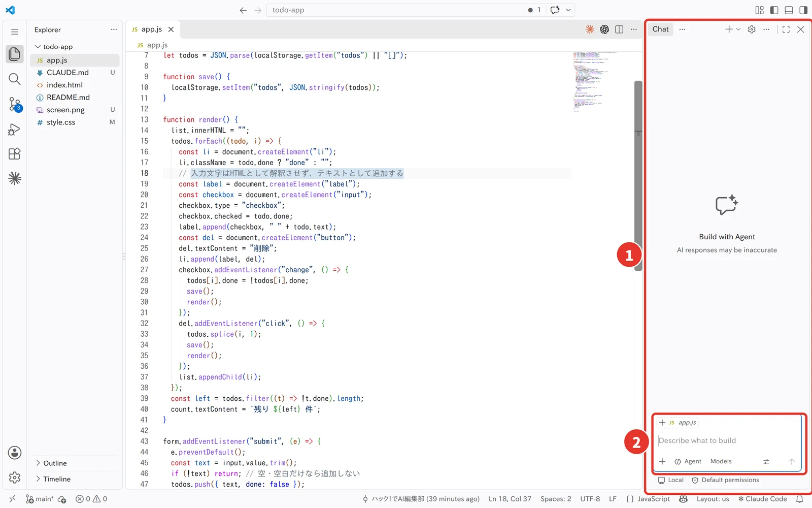The image size is (812, 508).
Task: Open the Run and Debug view
Action: click(x=15, y=129)
